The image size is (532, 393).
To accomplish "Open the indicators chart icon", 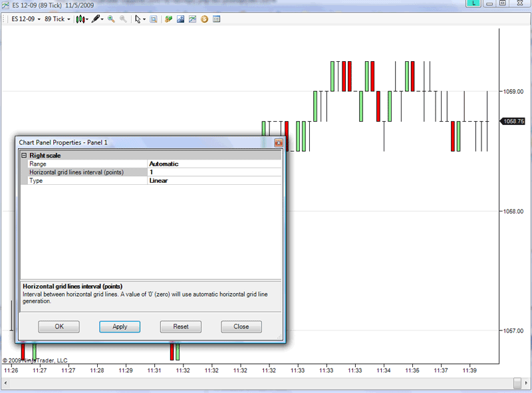I will pos(192,19).
